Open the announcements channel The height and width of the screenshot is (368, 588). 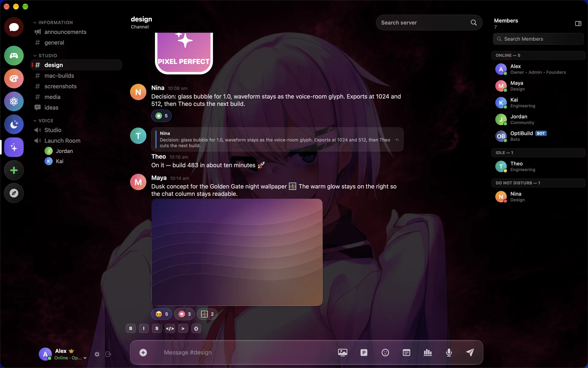[76, 32]
